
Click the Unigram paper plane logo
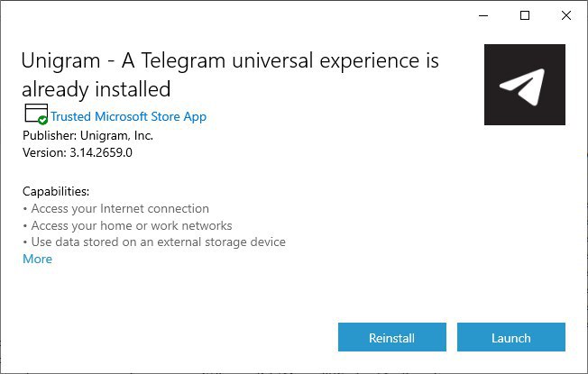click(525, 85)
